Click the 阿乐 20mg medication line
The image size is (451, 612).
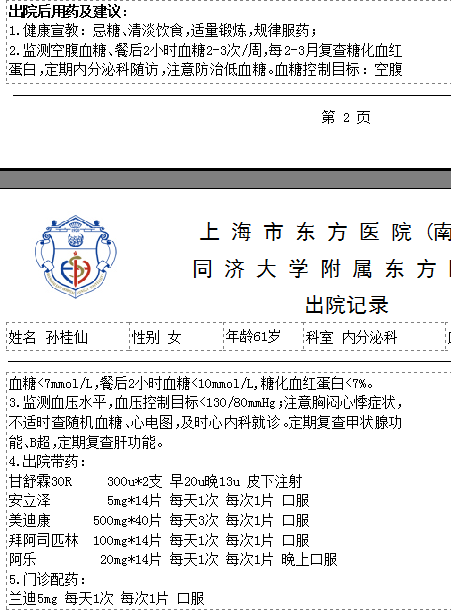pos(173,559)
